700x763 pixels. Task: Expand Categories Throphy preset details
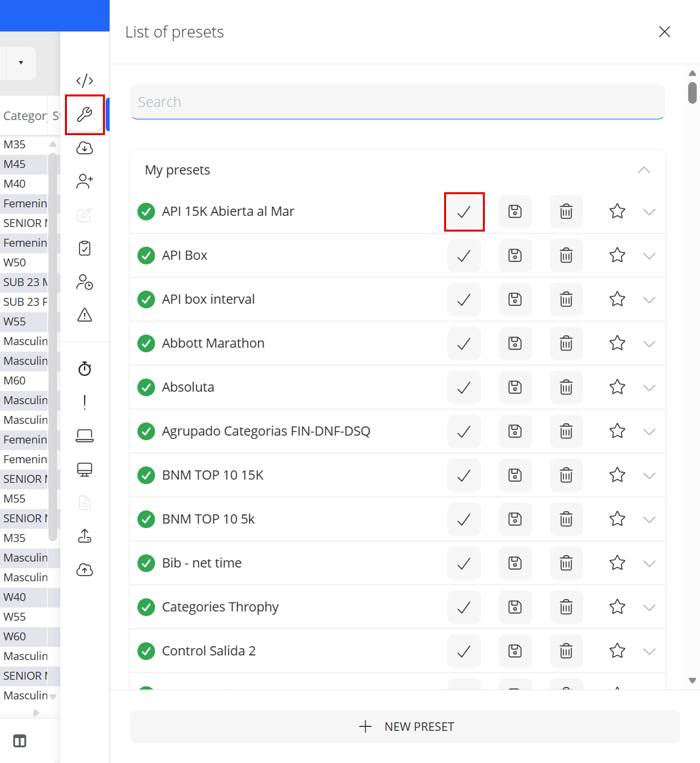[649, 608]
